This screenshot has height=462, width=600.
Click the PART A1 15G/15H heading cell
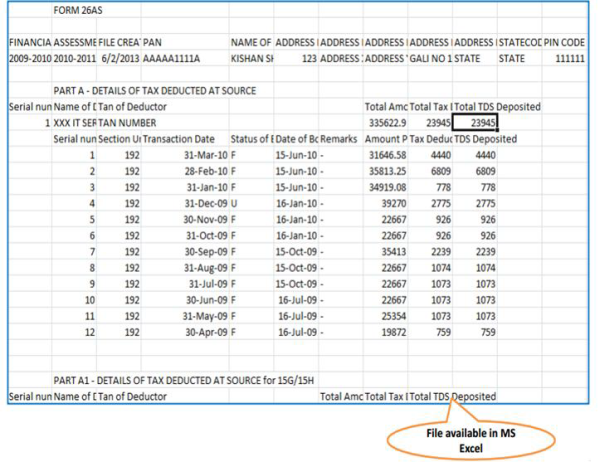click(180, 381)
